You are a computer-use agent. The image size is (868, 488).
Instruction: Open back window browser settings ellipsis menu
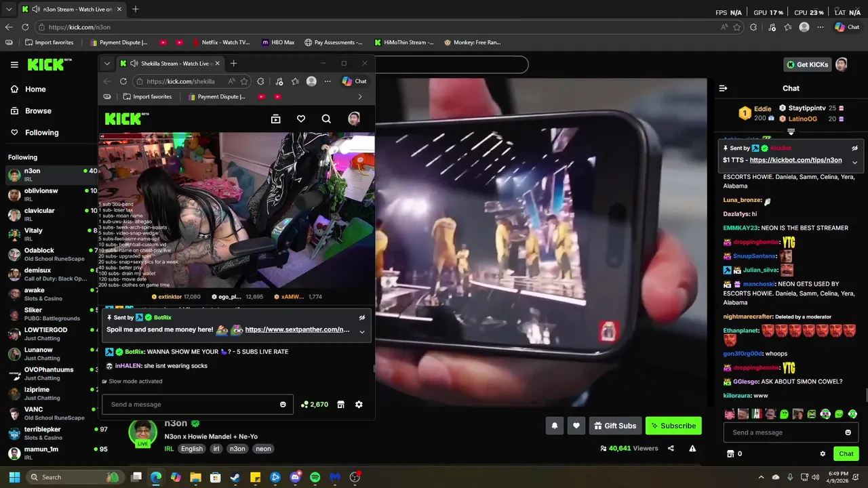tap(821, 27)
